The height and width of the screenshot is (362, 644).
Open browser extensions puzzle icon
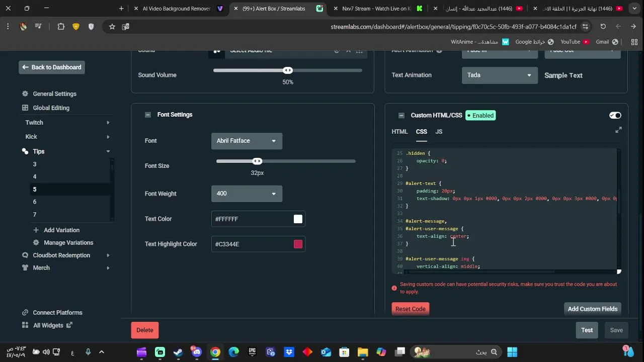pos(61,27)
